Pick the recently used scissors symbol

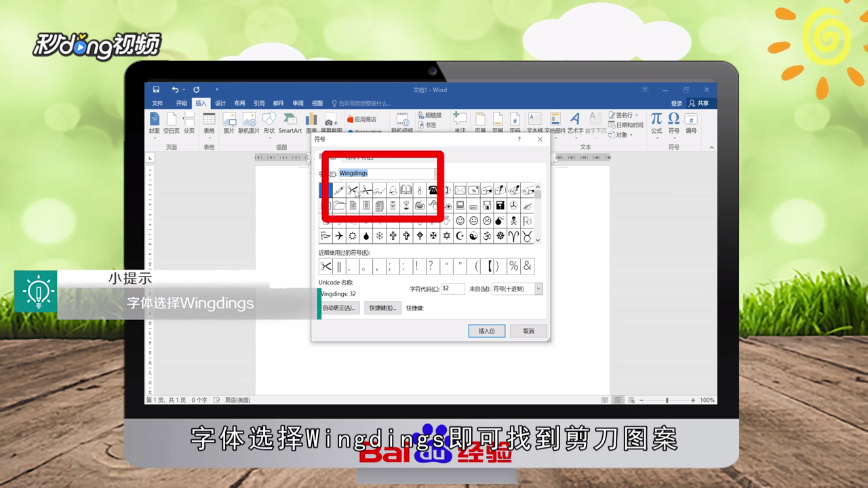click(325, 266)
